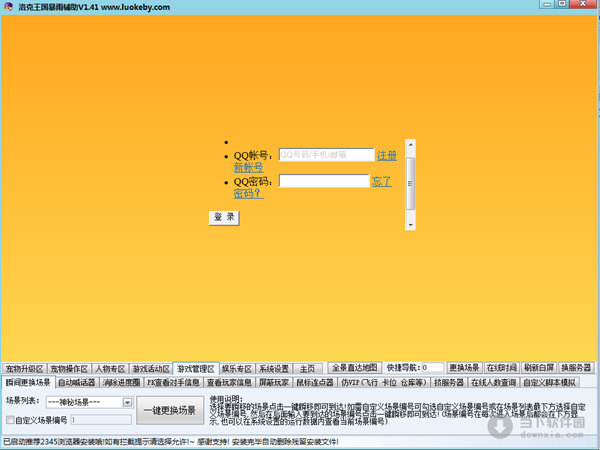Click the login panel scrollbar up arrow

click(x=410, y=145)
